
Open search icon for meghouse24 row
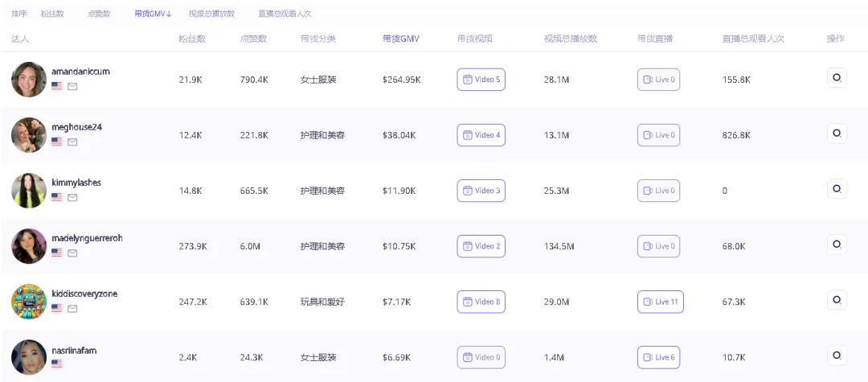click(x=837, y=133)
